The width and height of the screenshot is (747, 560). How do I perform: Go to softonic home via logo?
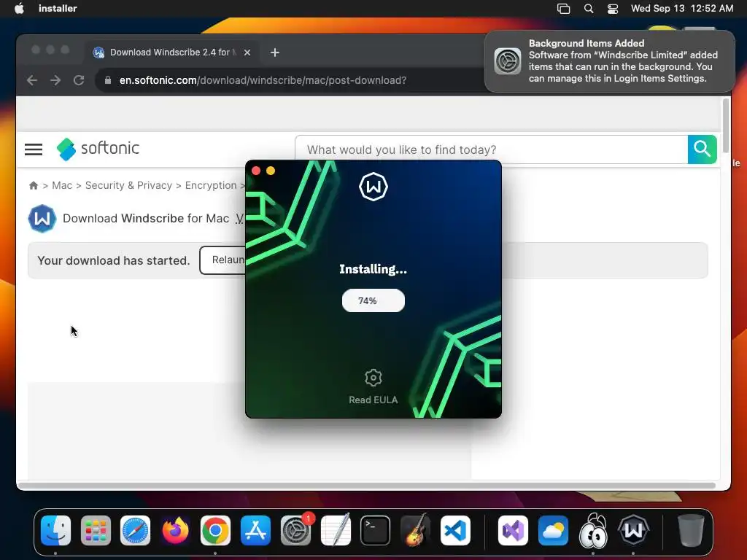pos(98,149)
